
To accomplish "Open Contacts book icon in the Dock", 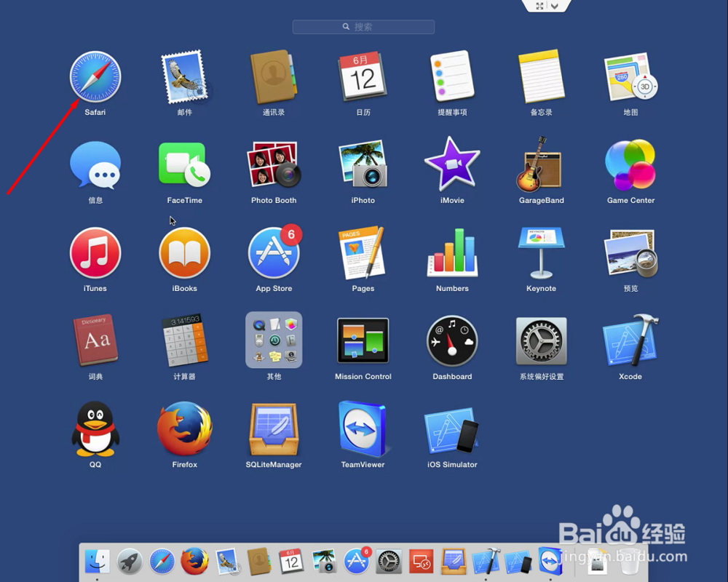I will click(x=259, y=561).
